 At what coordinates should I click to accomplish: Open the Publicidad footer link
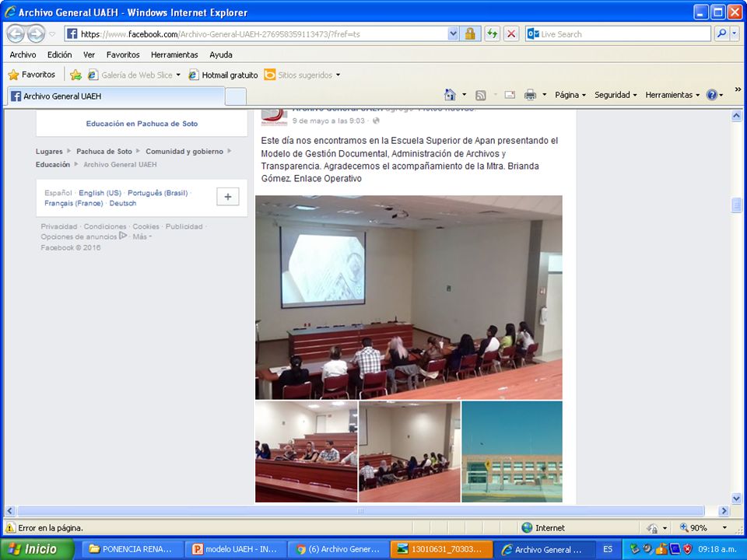click(184, 226)
